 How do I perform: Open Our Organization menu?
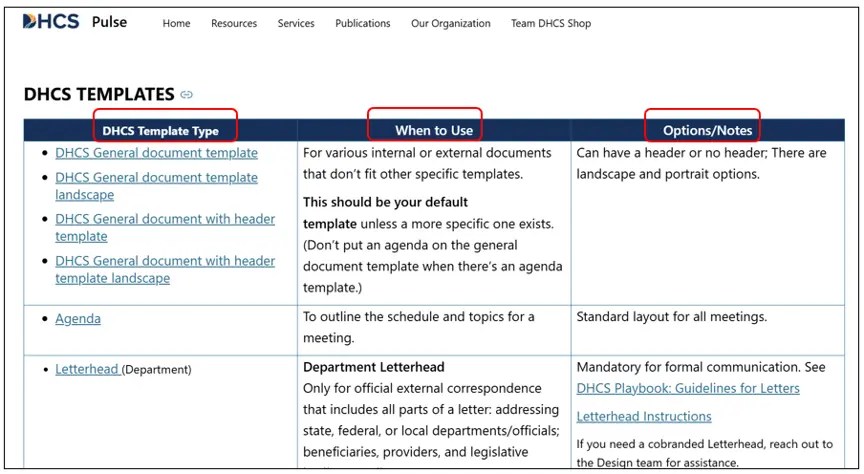451,23
